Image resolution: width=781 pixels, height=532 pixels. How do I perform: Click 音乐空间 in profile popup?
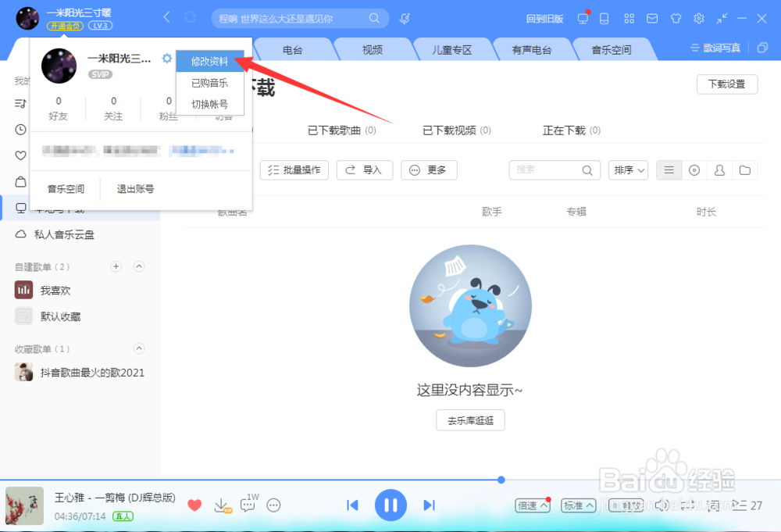66,189
